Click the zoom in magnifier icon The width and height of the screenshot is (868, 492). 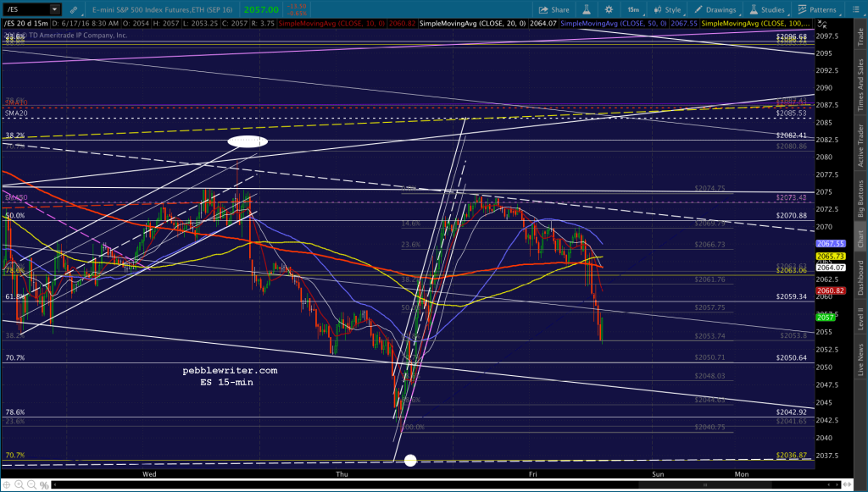click(19, 485)
